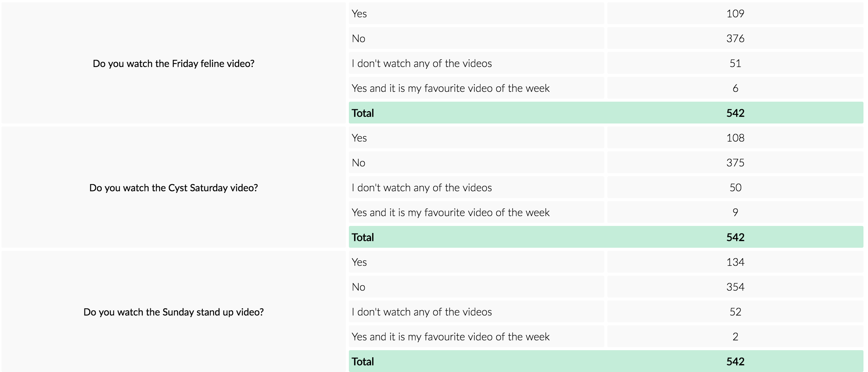Click 'I don't watch any' with count 50
868x372 pixels.
point(422,188)
